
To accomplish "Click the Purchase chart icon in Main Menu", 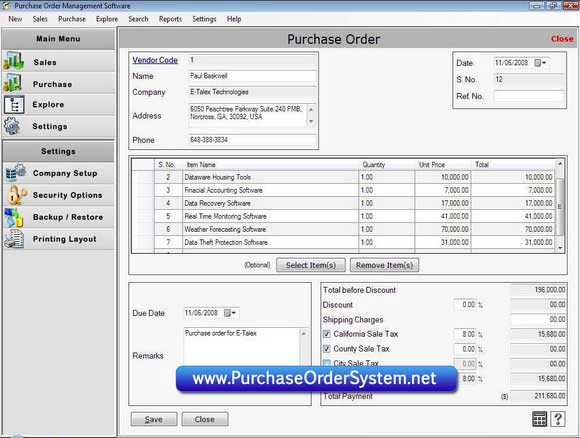I will point(13,83).
